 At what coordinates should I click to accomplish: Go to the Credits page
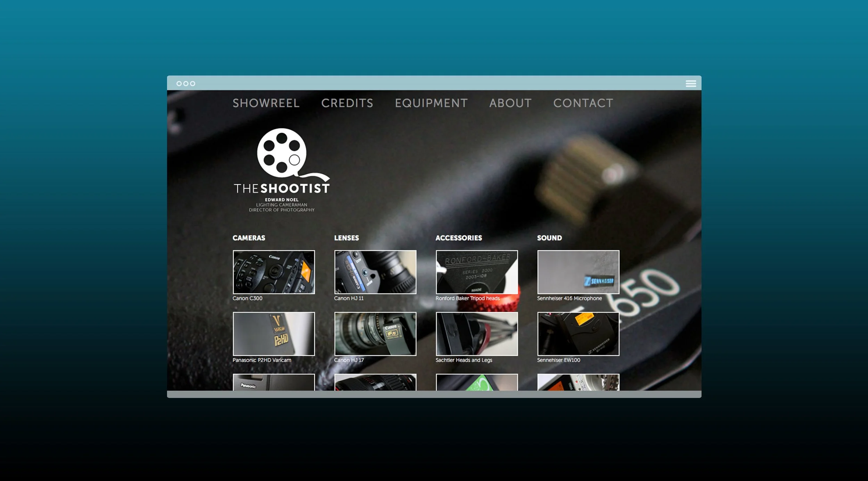pyautogui.click(x=347, y=103)
